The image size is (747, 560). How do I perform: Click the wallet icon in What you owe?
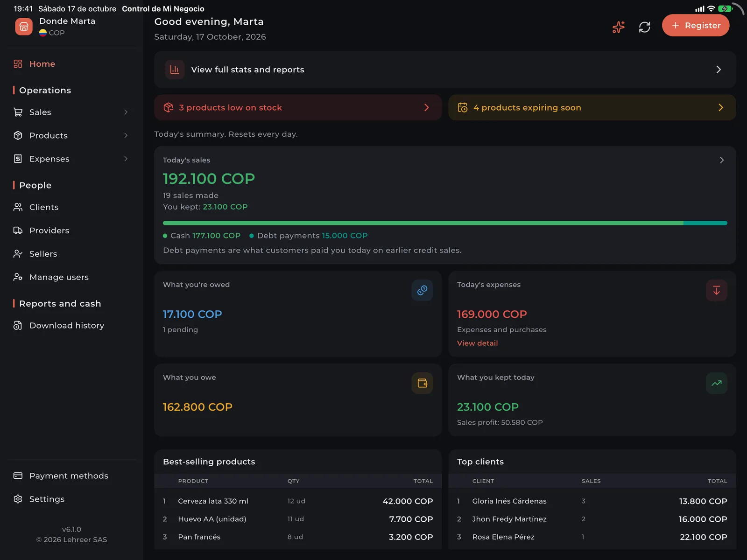pyautogui.click(x=422, y=383)
